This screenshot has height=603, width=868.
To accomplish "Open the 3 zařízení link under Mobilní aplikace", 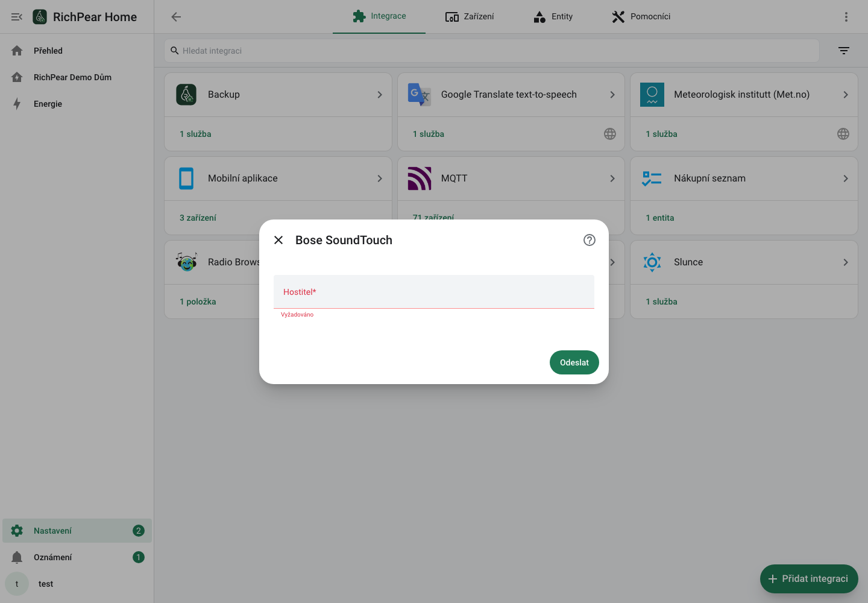I will [x=198, y=218].
